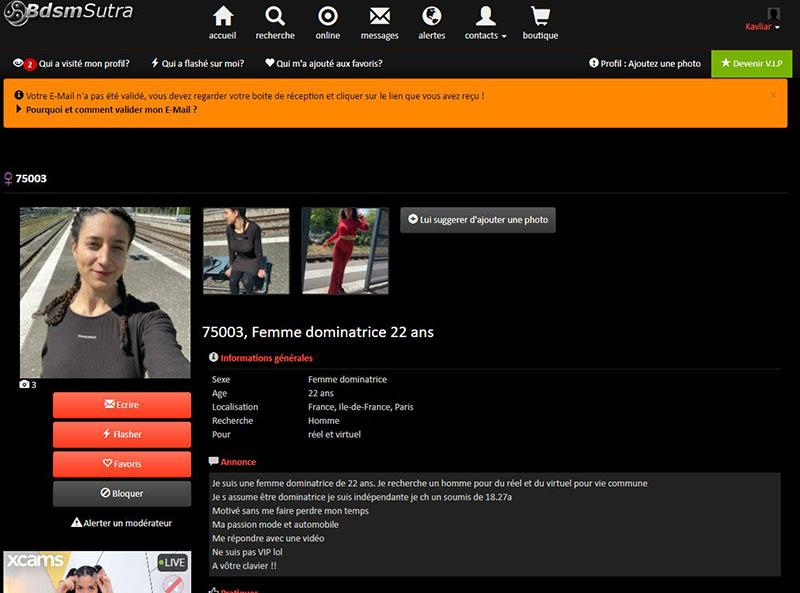
Task: Open recherche magnifying glass icon
Action: pyautogui.click(x=275, y=16)
